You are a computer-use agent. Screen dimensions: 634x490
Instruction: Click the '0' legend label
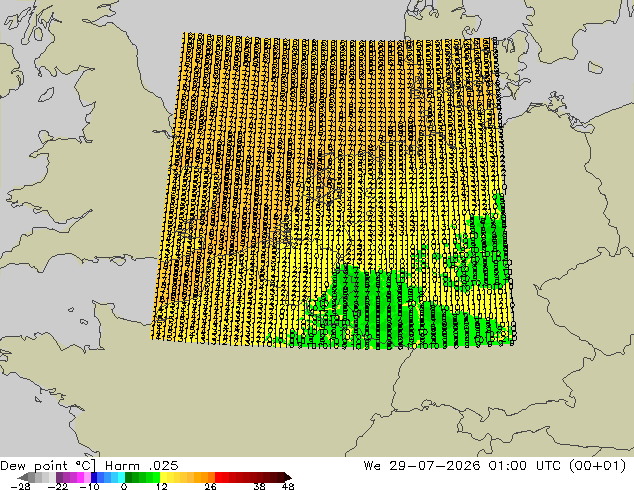(x=124, y=486)
